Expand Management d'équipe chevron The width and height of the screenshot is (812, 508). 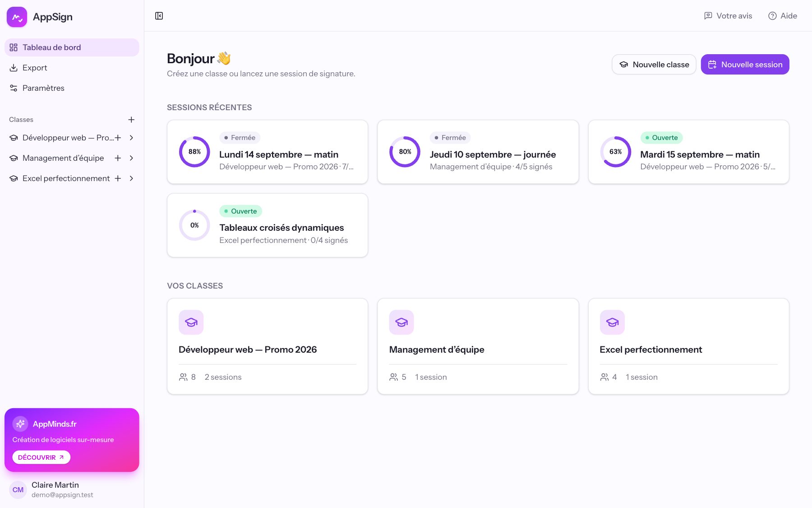coord(131,158)
